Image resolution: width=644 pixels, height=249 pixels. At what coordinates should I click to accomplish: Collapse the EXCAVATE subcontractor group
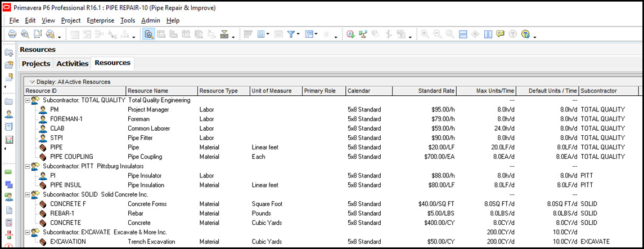pyautogui.click(x=27, y=232)
